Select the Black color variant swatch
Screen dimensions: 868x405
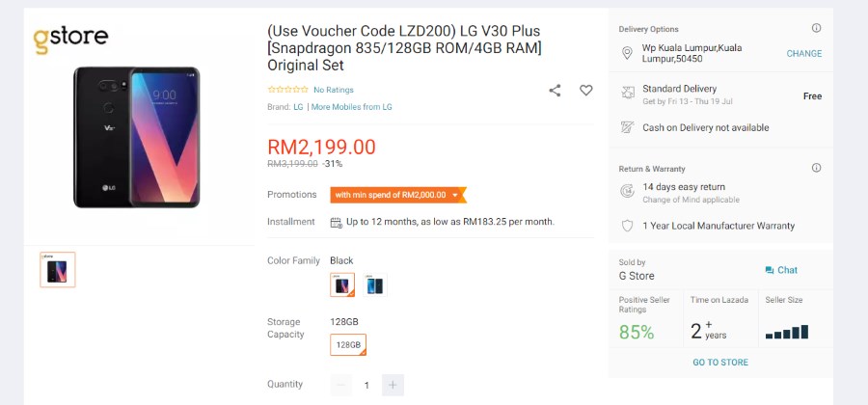pos(342,284)
